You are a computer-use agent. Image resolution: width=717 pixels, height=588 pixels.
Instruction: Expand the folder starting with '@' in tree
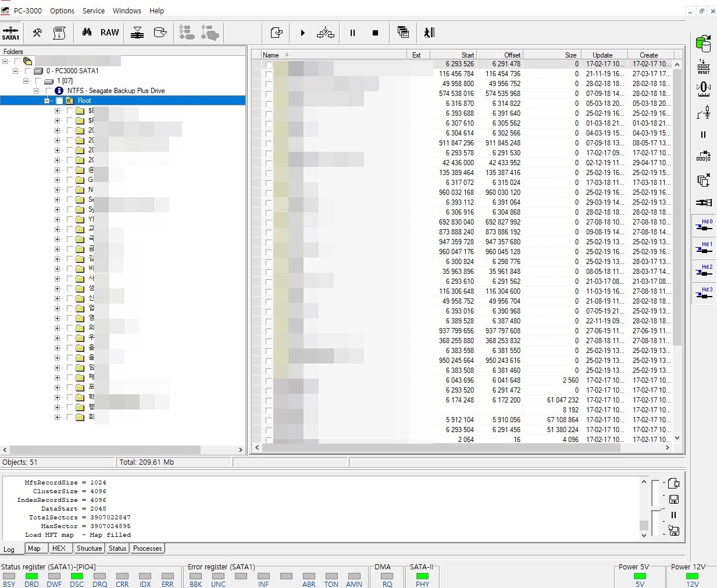click(57, 170)
